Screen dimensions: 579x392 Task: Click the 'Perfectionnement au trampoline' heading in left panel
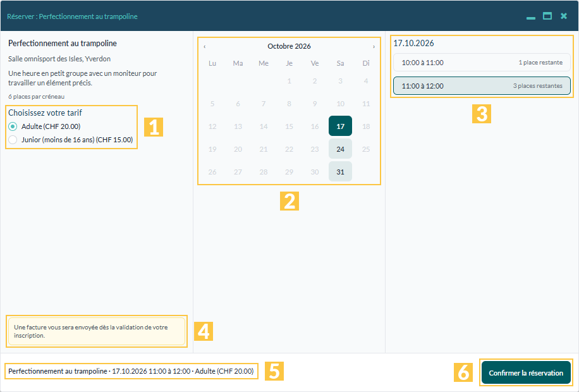(63, 43)
